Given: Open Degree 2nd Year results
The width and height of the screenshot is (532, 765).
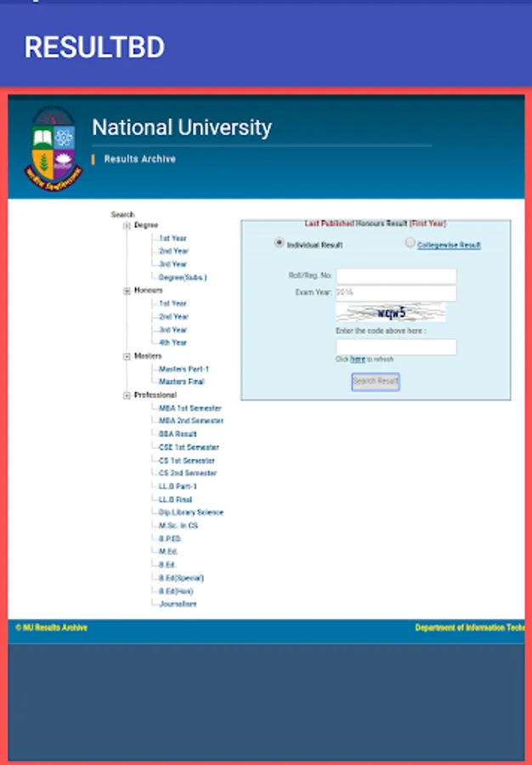Looking at the screenshot, I should tap(173, 251).
